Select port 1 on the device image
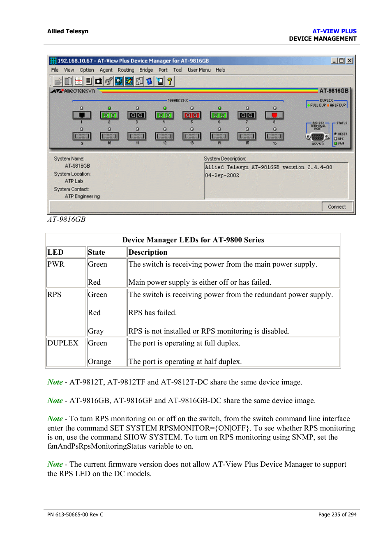Viewport: 392px width, 555px height. 82,115
